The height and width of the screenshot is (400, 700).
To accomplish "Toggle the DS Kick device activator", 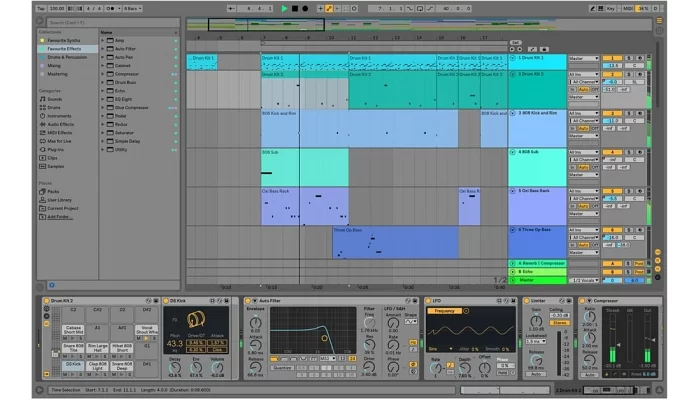I will point(166,301).
